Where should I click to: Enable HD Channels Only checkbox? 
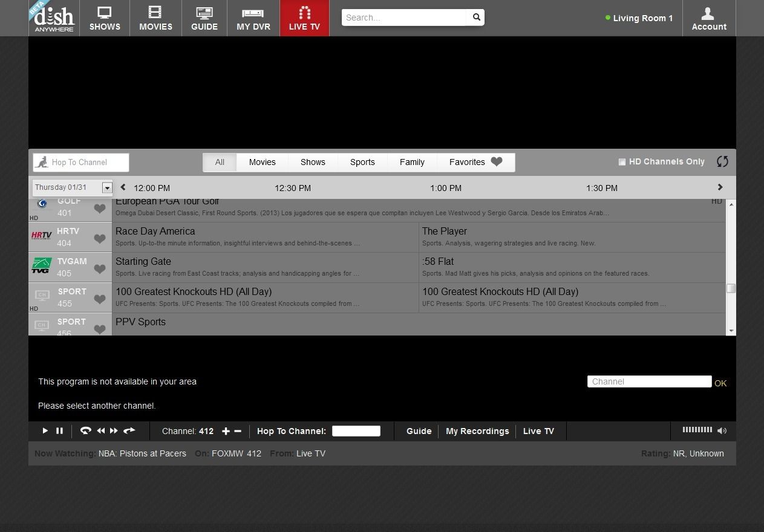[x=622, y=162]
